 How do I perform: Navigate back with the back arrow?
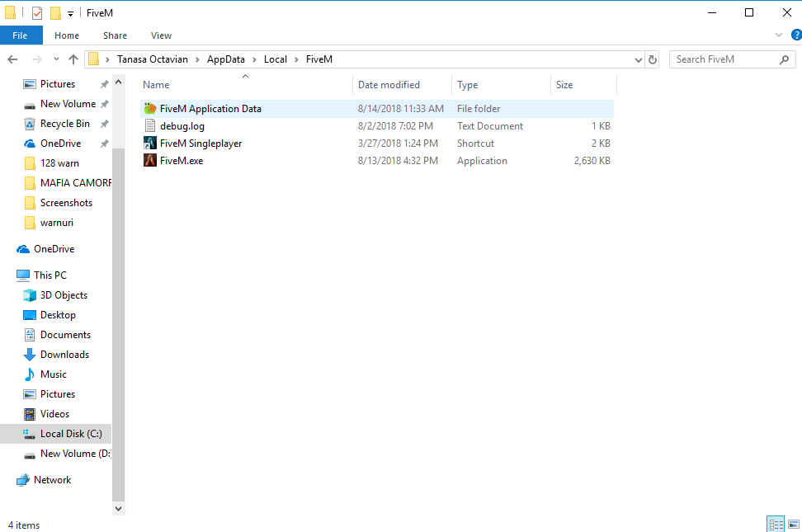click(13, 59)
